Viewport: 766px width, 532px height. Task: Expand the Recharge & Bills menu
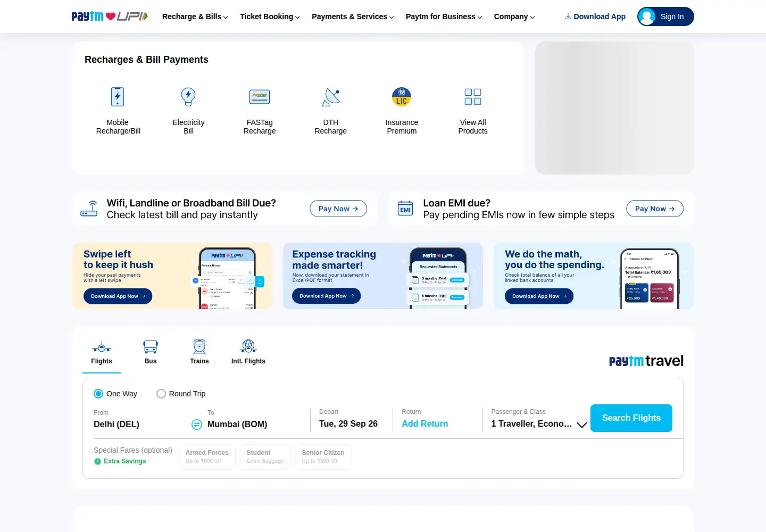tap(195, 16)
